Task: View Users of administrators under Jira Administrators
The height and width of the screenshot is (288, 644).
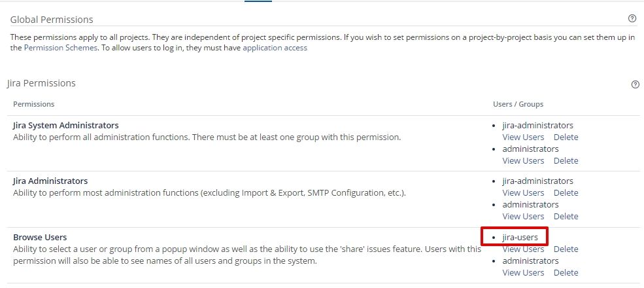Action: [523, 216]
